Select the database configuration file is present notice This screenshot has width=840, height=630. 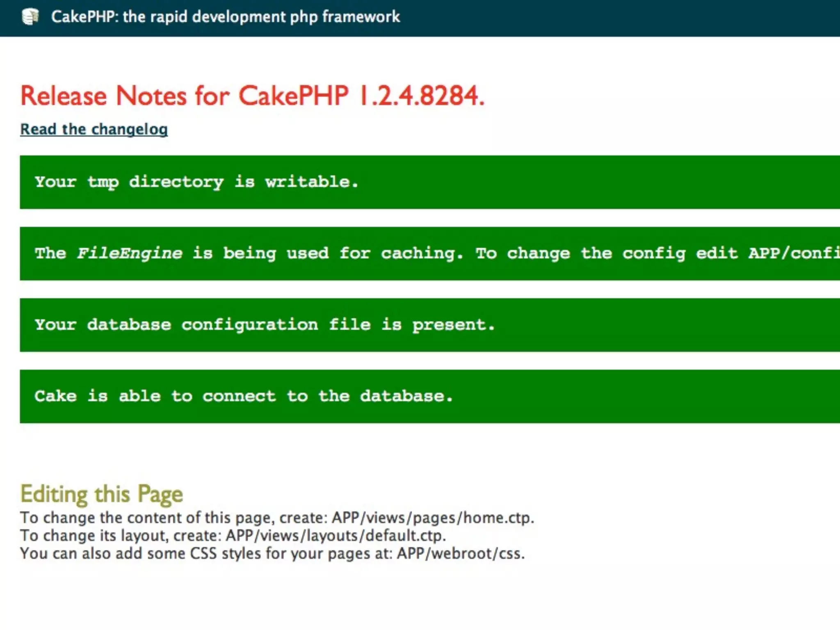[265, 324]
